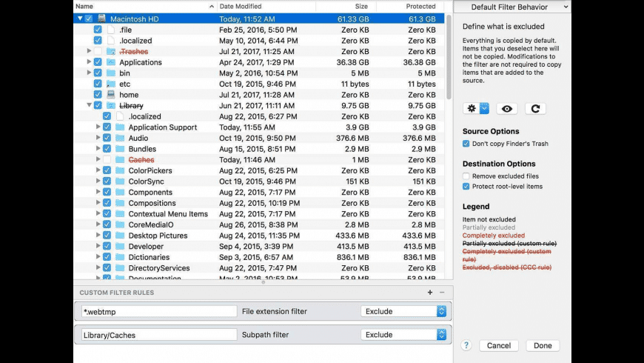Expand the Application Support folder
This screenshot has height=363, width=644.
tap(98, 127)
